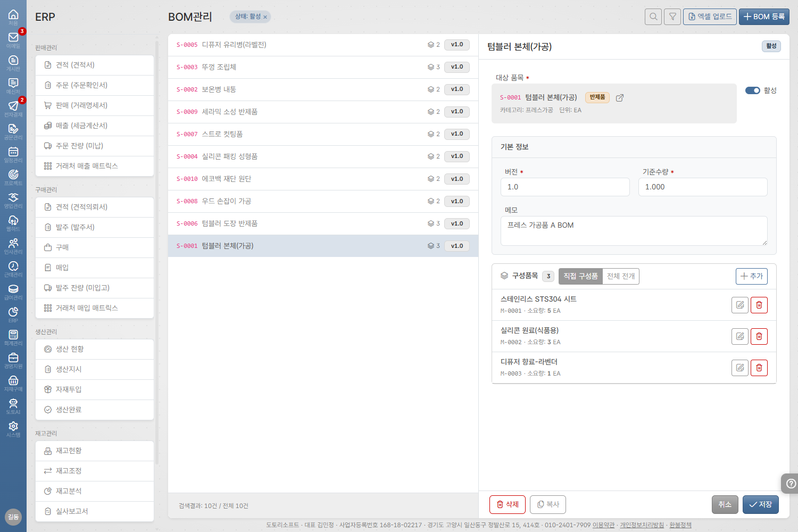The width and height of the screenshot is (798, 532).
Task: Open 견적 (견적서) in 판매관리
Action: pyautogui.click(x=95, y=65)
